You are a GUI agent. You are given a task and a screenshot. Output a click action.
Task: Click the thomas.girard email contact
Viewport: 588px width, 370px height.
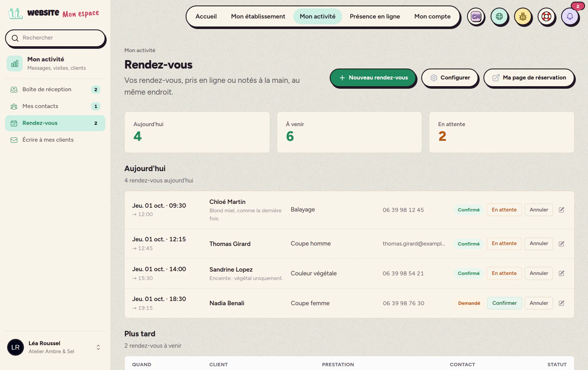pyautogui.click(x=414, y=244)
